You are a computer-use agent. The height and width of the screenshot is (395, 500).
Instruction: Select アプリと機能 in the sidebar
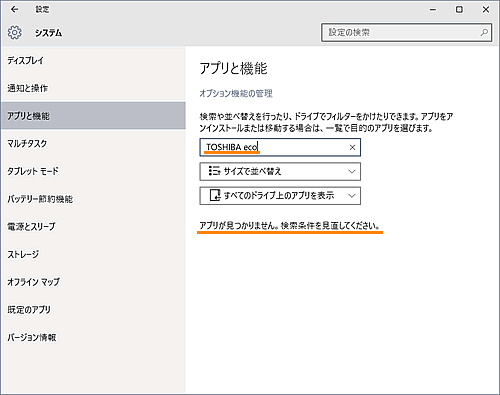point(93,116)
